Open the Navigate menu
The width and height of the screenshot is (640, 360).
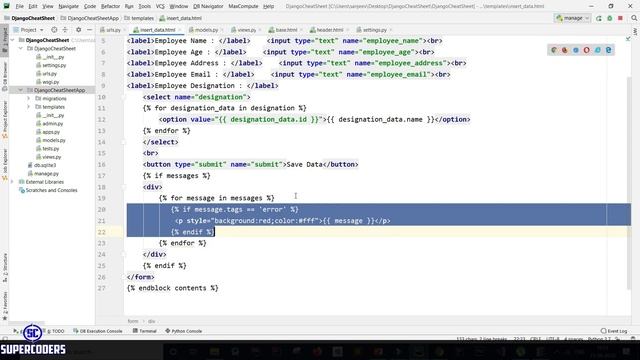pyautogui.click(x=68, y=6)
